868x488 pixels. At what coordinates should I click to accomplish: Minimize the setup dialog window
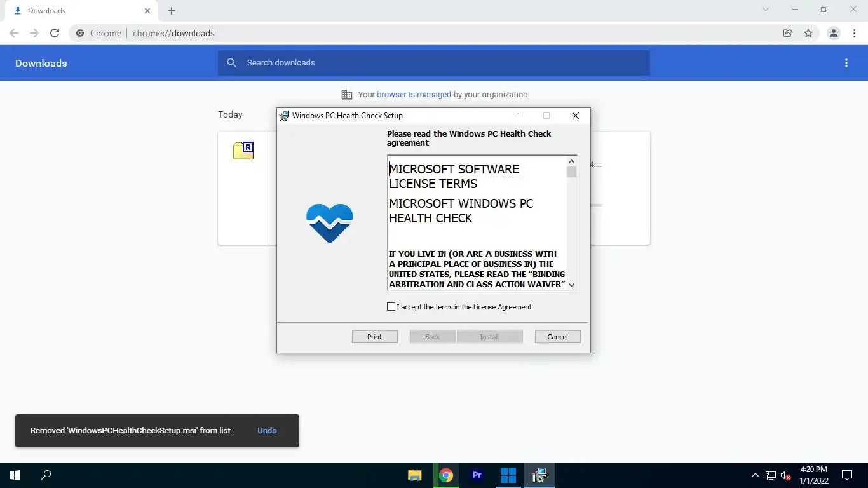(x=518, y=116)
